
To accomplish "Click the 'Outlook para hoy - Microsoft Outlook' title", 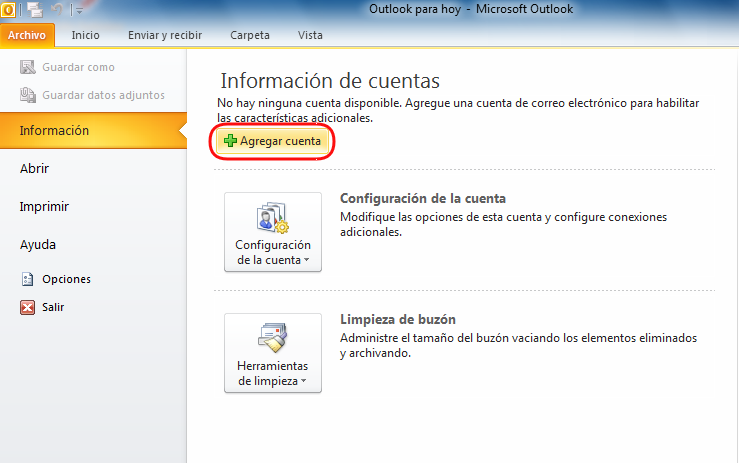I will click(471, 9).
